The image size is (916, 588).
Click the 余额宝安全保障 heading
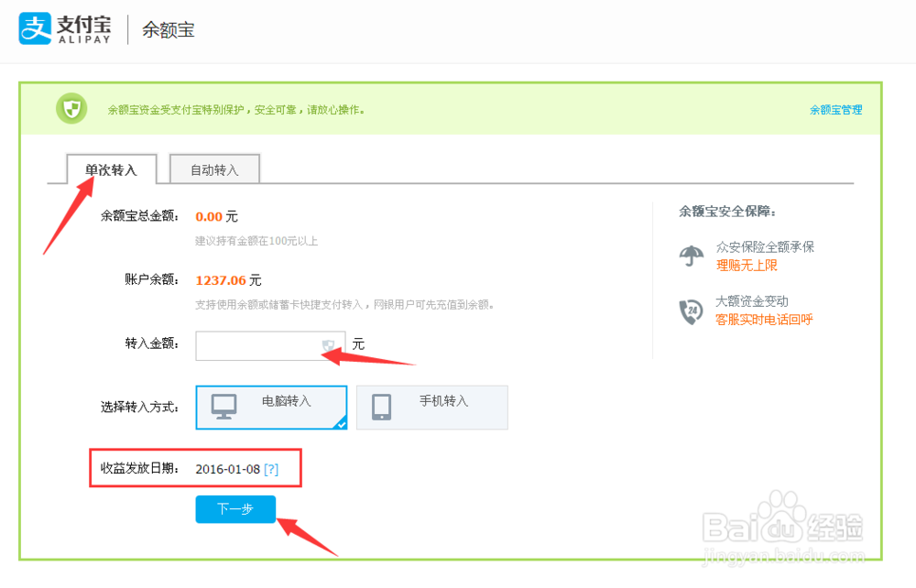(x=727, y=212)
